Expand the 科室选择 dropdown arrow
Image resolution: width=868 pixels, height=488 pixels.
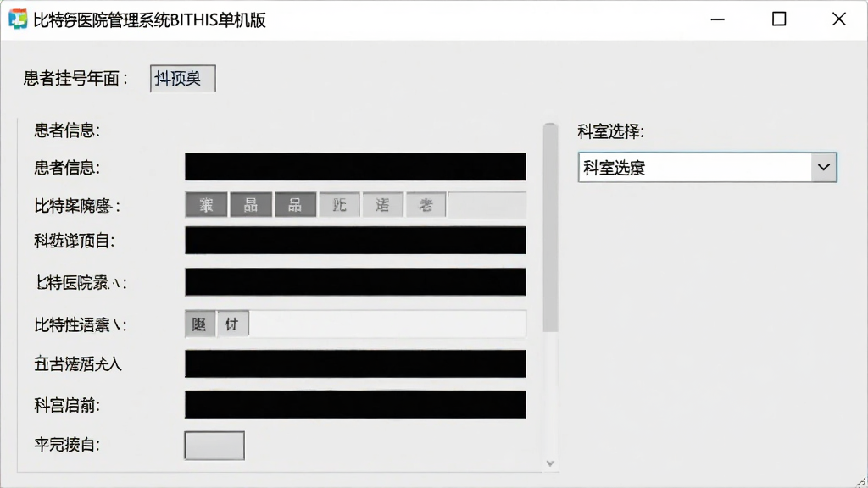coord(824,167)
